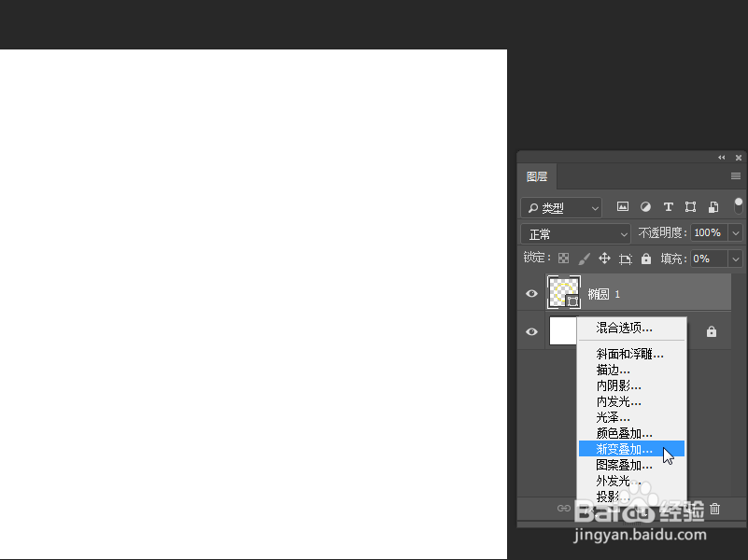Click the fill 0% value field
This screenshot has height=560, width=748.
tap(709, 259)
